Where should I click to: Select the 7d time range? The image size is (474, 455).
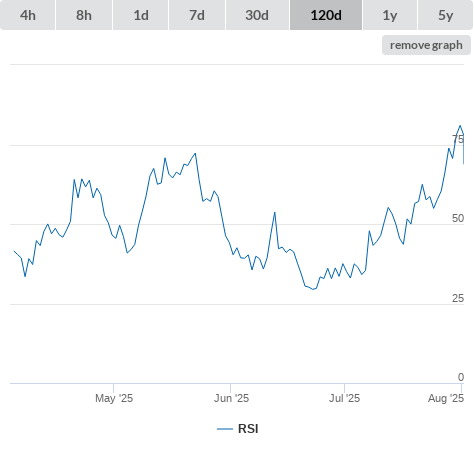click(197, 15)
